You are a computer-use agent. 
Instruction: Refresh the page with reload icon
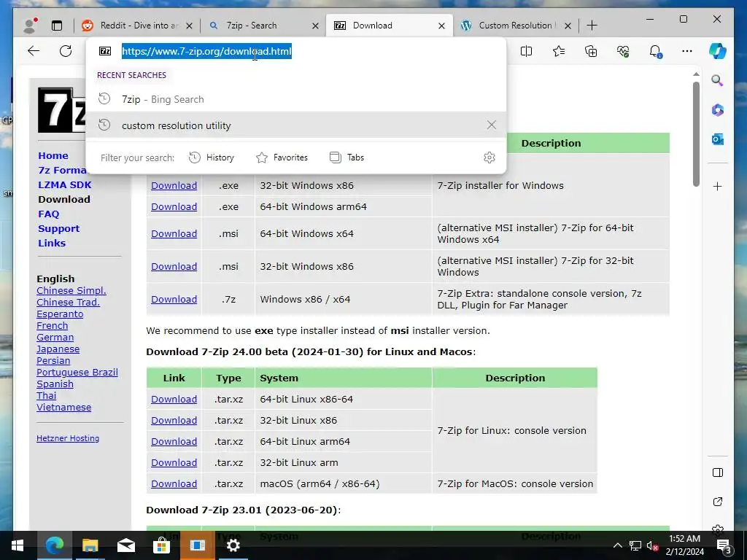66,51
